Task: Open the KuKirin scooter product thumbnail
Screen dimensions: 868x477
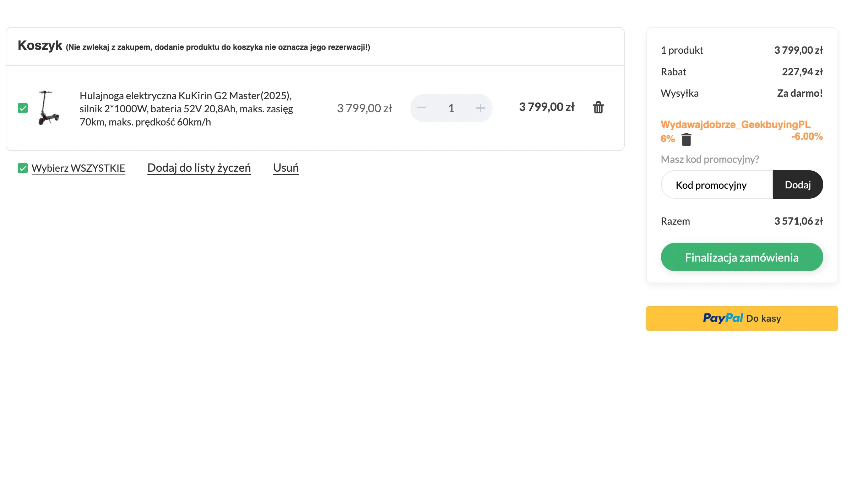Action: 49,108
